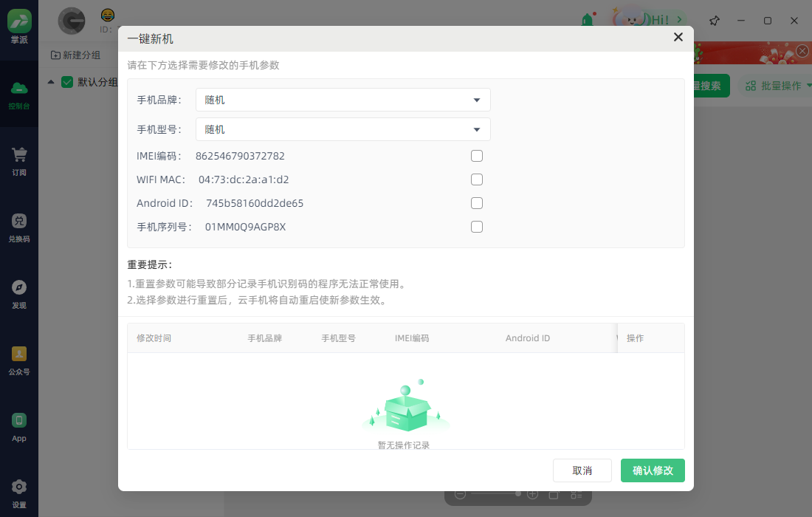Open the 掌派 home logo in sidebar

[x=19, y=26]
